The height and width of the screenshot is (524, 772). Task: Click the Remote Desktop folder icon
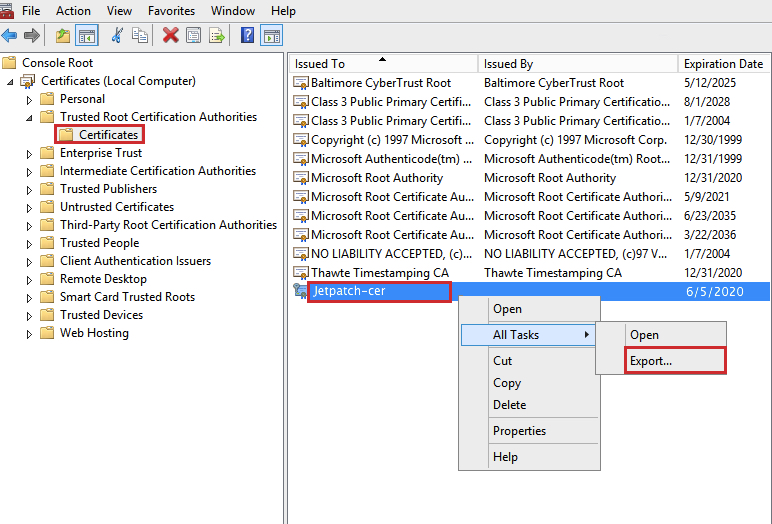pyautogui.click(x=47, y=279)
